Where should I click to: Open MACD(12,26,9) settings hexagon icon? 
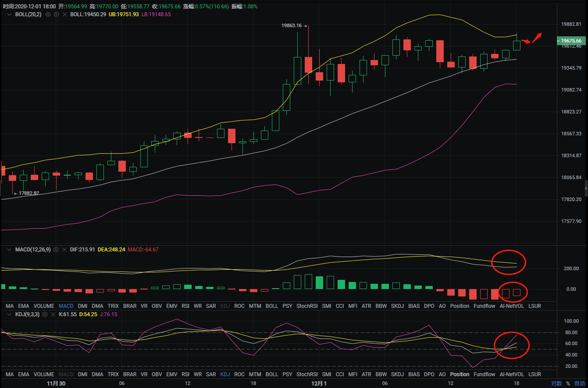[56, 250]
